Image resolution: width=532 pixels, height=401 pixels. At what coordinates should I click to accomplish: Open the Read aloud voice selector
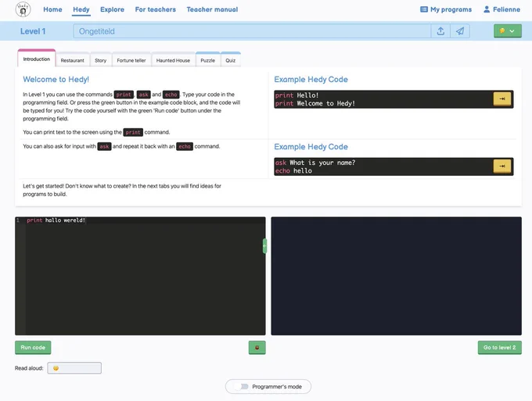click(74, 368)
